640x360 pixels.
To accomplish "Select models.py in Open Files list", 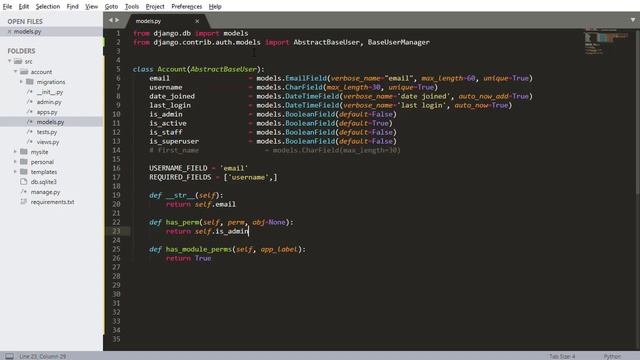I will click(27, 31).
